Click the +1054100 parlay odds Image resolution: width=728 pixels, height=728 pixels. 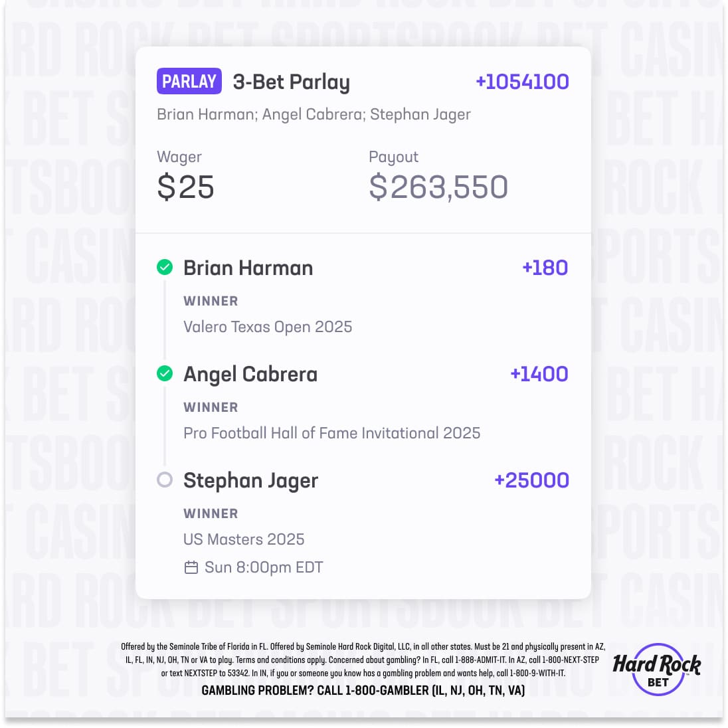[x=522, y=82]
